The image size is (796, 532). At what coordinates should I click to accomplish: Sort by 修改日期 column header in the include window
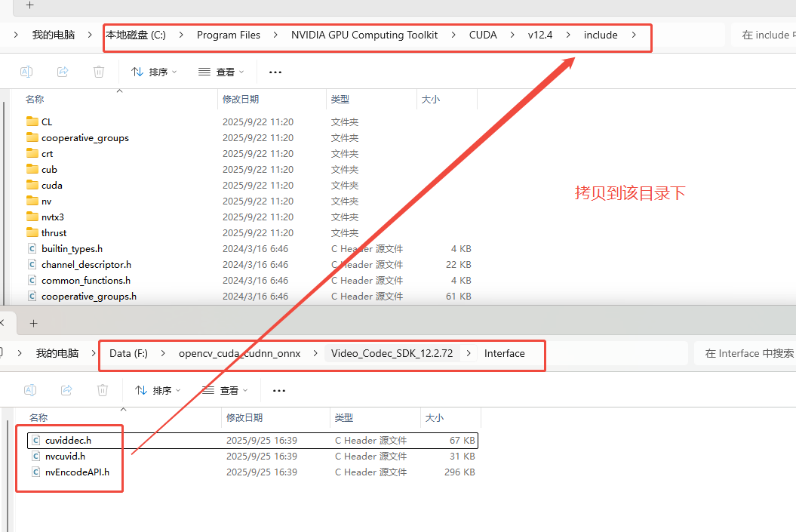241,99
